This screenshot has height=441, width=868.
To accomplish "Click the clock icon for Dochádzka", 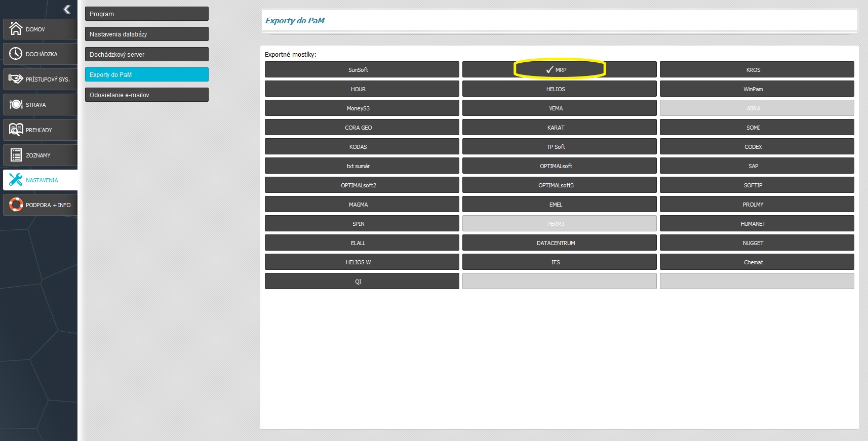I will point(16,53).
